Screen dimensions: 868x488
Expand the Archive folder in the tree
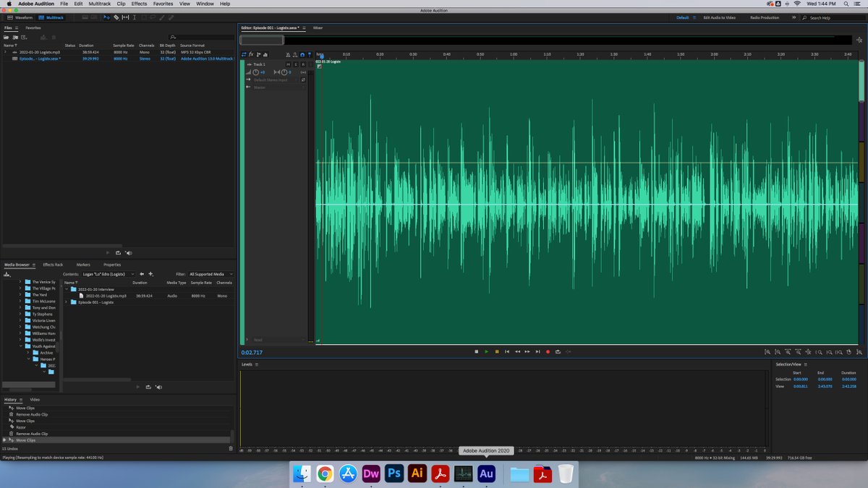tap(28, 353)
